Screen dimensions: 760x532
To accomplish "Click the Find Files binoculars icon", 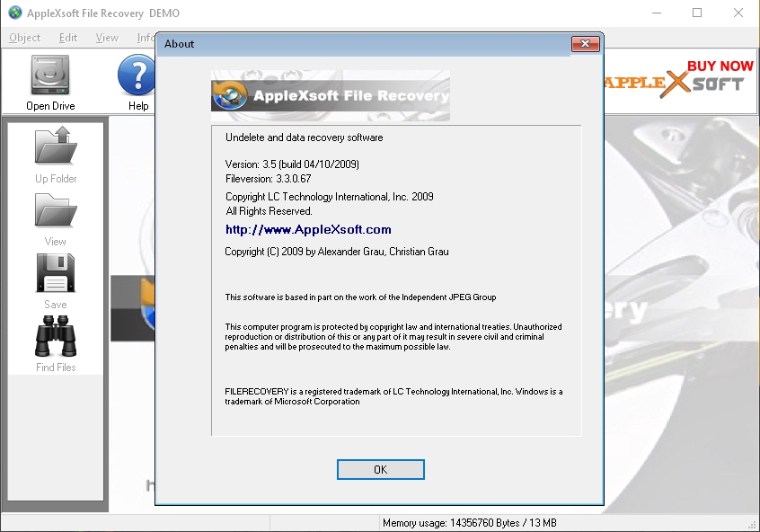I will (x=56, y=335).
